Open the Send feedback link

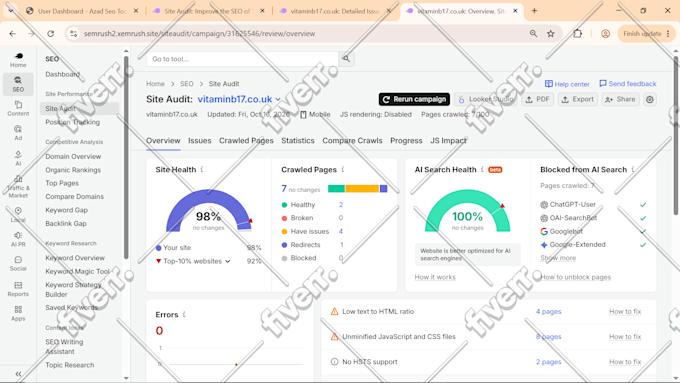pos(628,84)
